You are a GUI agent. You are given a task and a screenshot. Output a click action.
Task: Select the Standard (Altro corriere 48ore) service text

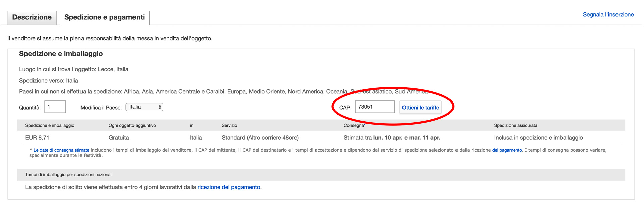260,138
